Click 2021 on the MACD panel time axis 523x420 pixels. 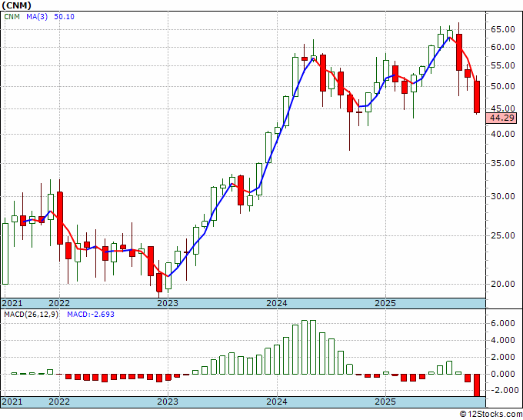click(x=12, y=402)
